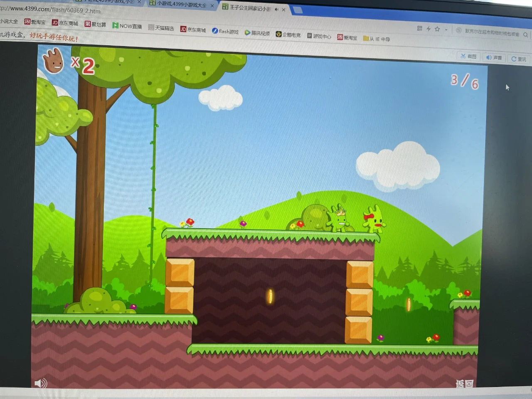Mute the game with the speaker icon in the game corner
This screenshot has height=399, width=532.
(40, 383)
